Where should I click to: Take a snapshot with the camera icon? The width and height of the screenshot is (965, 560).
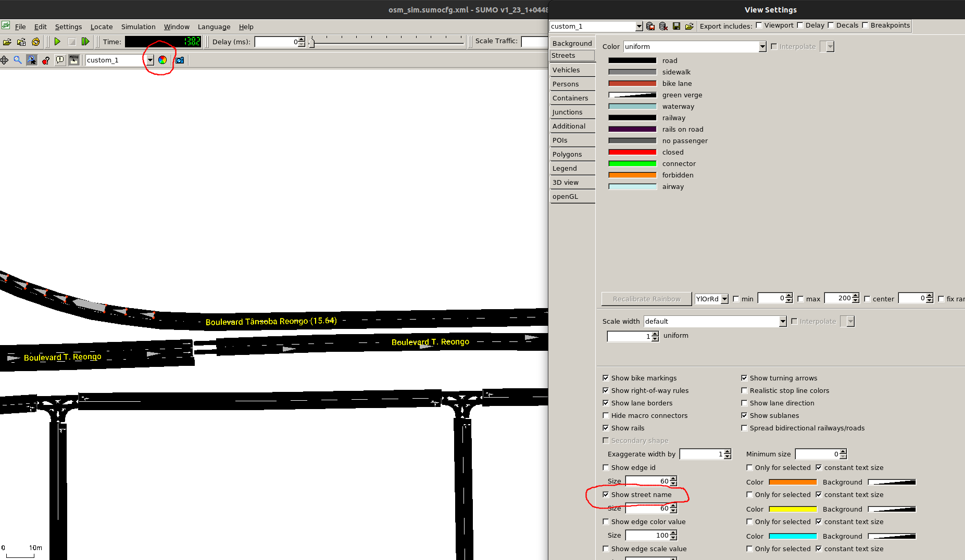(179, 60)
